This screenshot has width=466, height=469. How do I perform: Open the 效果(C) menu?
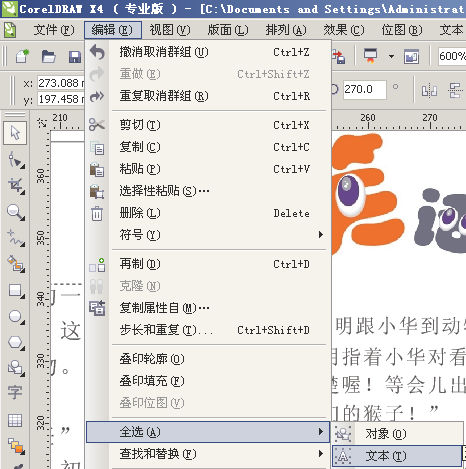tap(344, 30)
